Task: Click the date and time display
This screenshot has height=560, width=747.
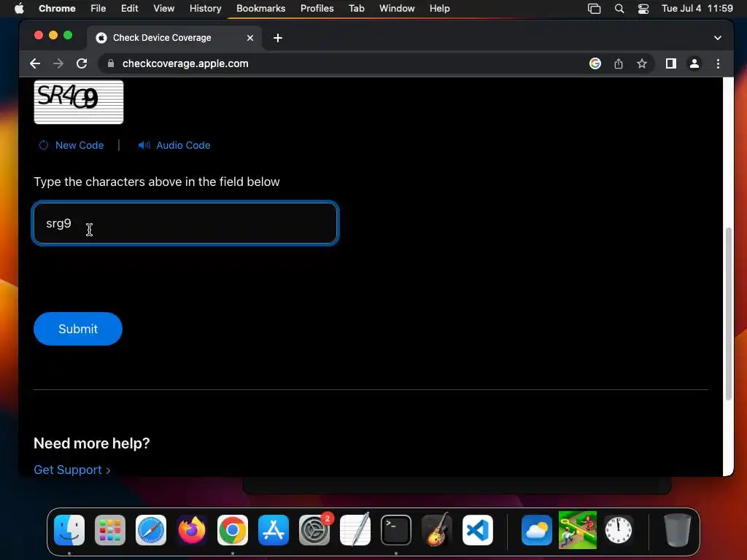Action: (x=697, y=9)
